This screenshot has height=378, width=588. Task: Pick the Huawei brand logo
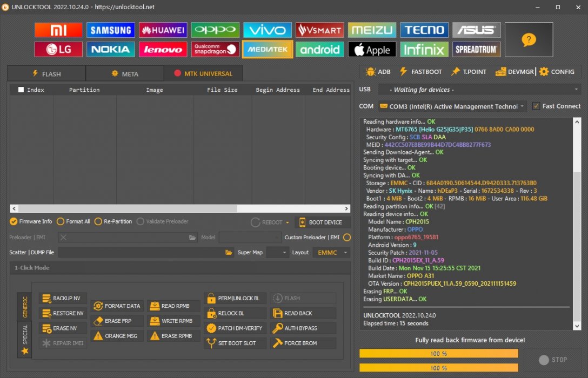(x=163, y=30)
